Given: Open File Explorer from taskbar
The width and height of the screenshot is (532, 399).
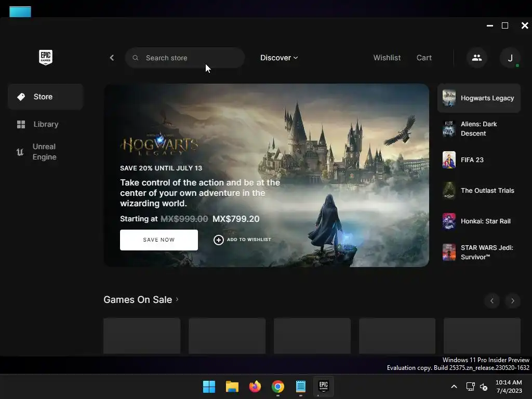Looking at the screenshot, I should tap(232, 387).
